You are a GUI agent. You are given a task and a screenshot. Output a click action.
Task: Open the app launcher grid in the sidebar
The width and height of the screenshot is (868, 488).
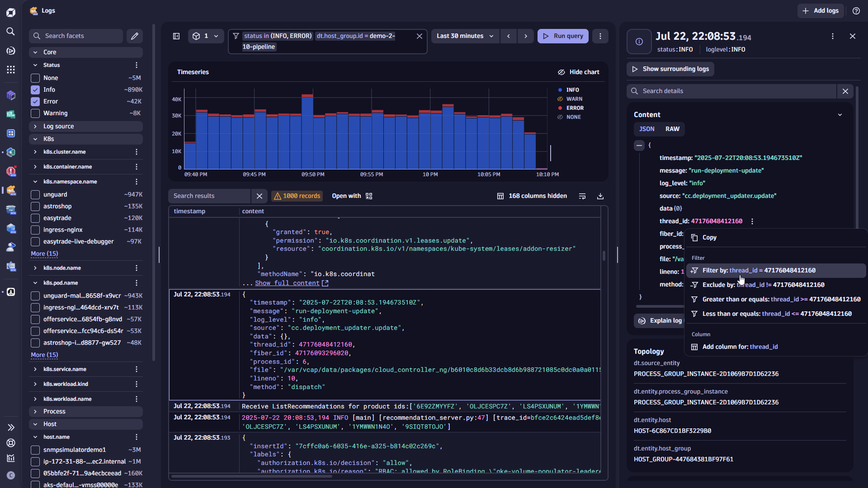[11, 70]
